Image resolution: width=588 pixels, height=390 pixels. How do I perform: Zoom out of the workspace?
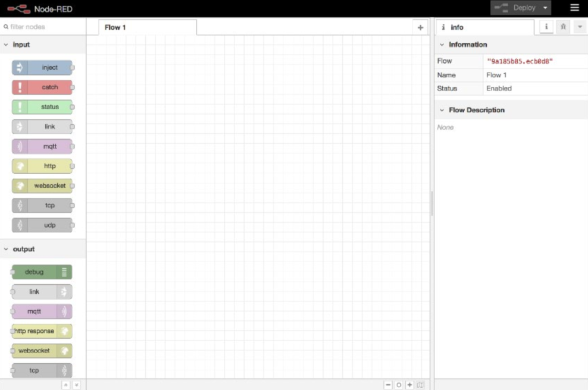[388, 385]
